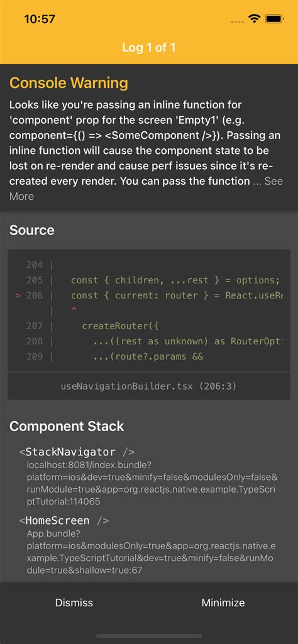This screenshot has height=644, width=298.
Task: Tap the 10:57 clock in status bar
Action: [40, 19]
